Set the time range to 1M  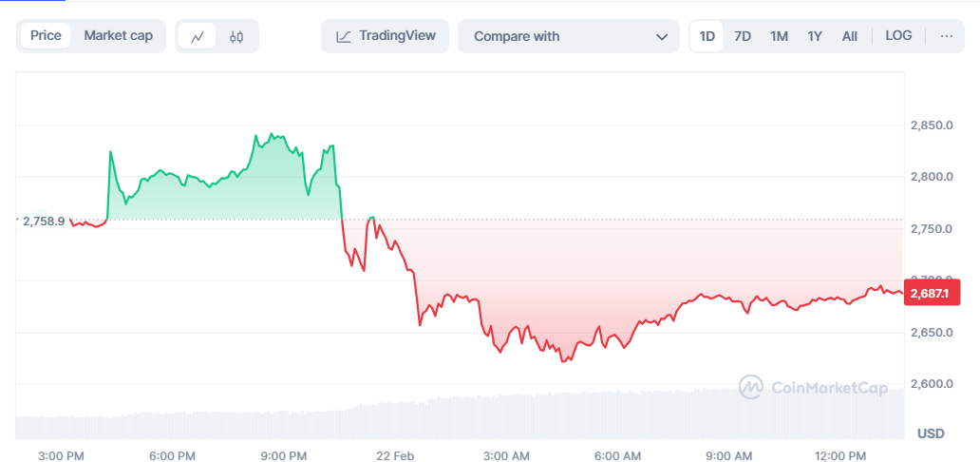pyautogui.click(x=779, y=36)
